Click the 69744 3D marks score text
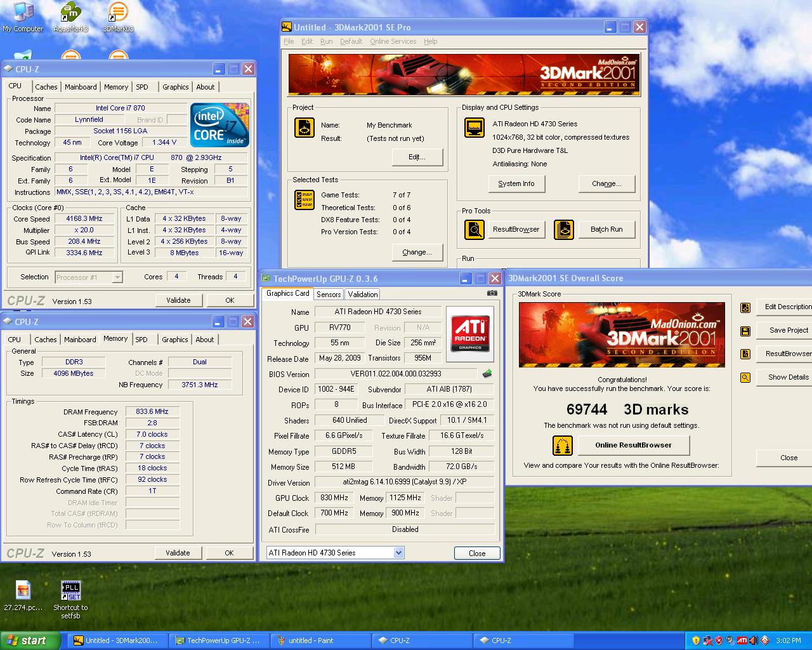 click(x=627, y=409)
